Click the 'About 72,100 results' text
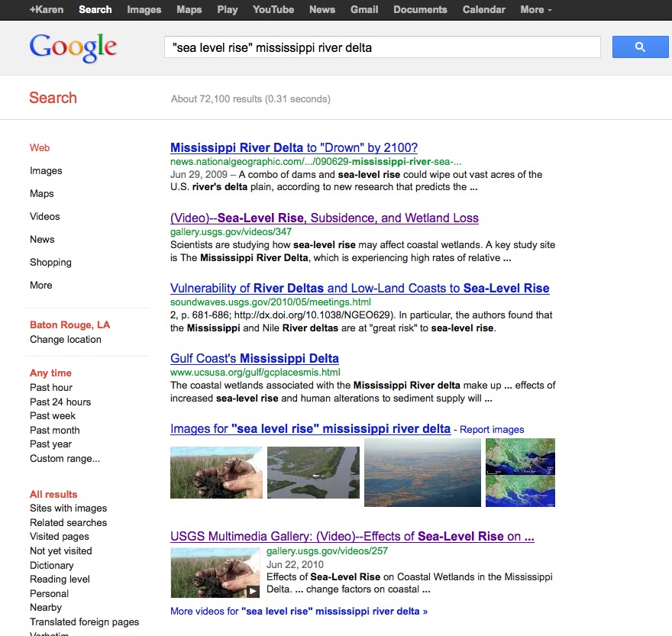Viewport: 672px width, 636px height. [x=250, y=99]
